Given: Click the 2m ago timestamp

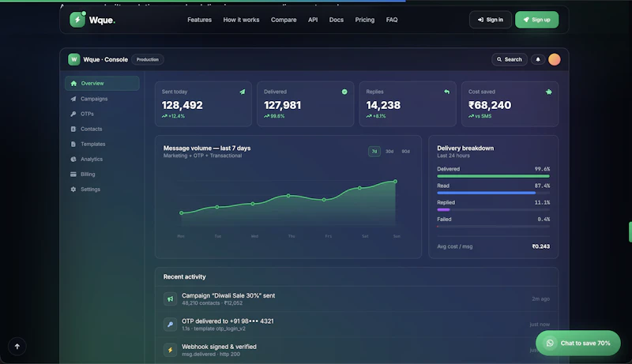Looking at the screenshot, I should click(x=541, y=298).
